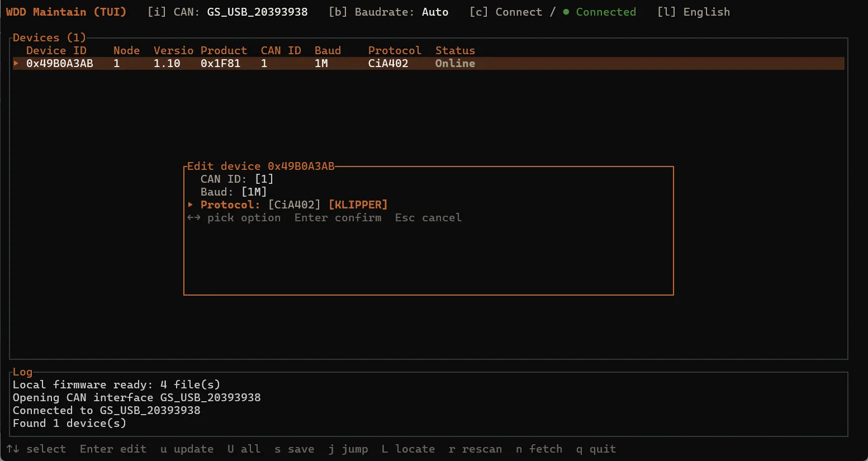Select the KLIPPER protocol option
Viewport: 868px width, 461px height.
click(358, 205)
